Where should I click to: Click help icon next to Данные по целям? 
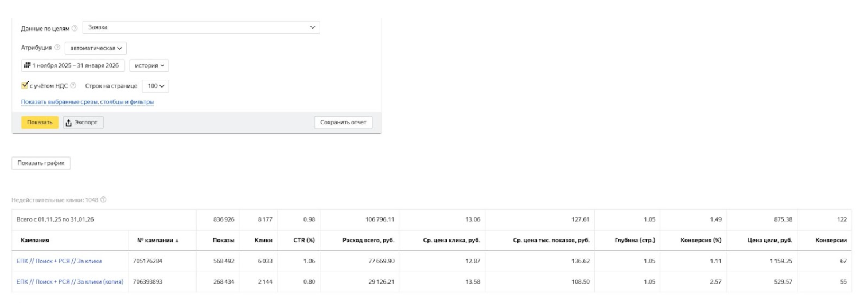[x=75, y=28]
